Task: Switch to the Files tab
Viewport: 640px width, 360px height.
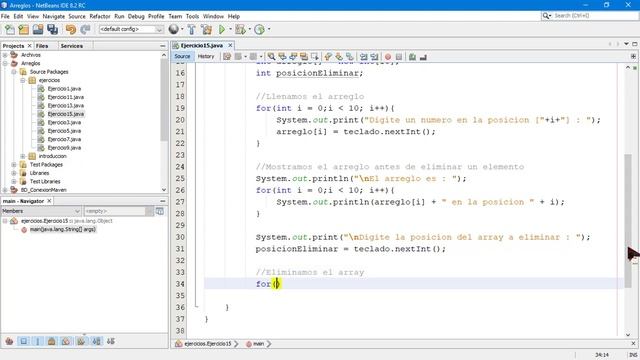Action: pyautogui.click(x=42, y=46)
